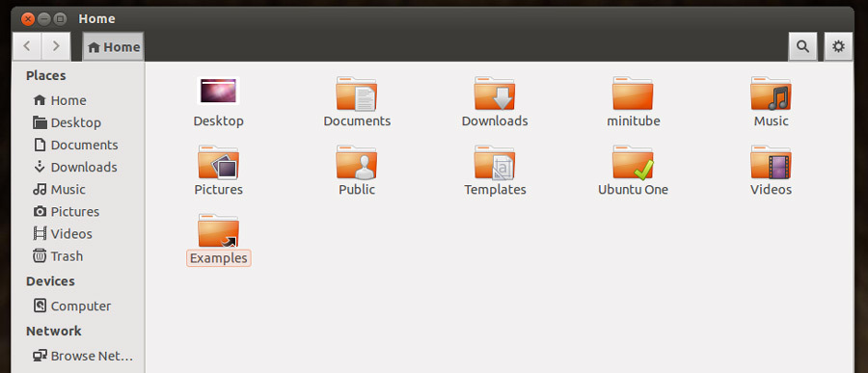
Task: Select Computer under Devices
Action: pos(78,306)
